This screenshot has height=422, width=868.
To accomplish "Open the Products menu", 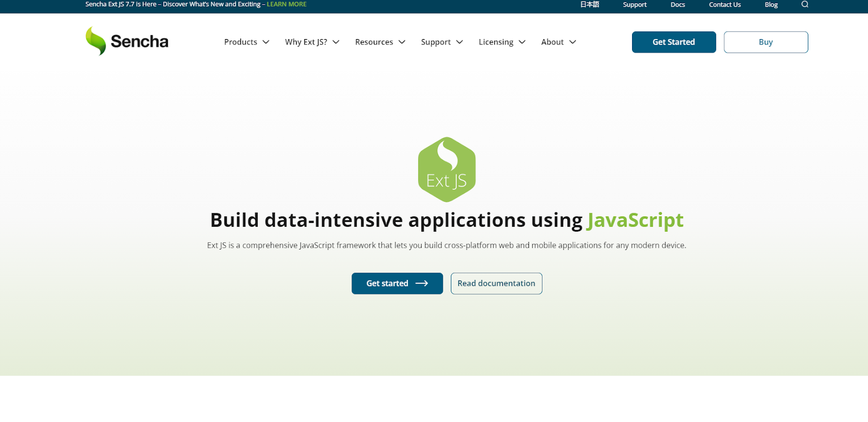I will pyautogui.click(x=241, y=42).
